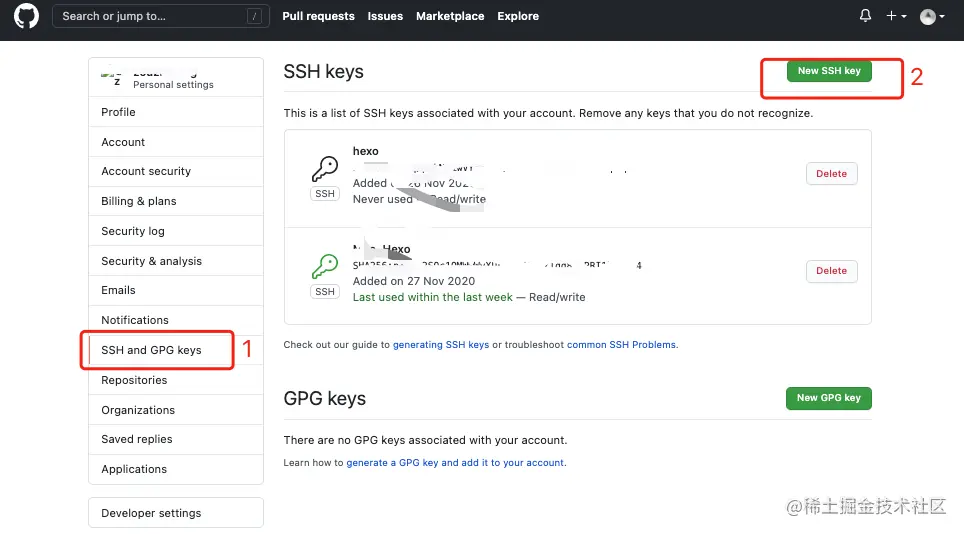Open Billing & plans settings
Viewport: 964px width, 534px height.
pos(176,201)
